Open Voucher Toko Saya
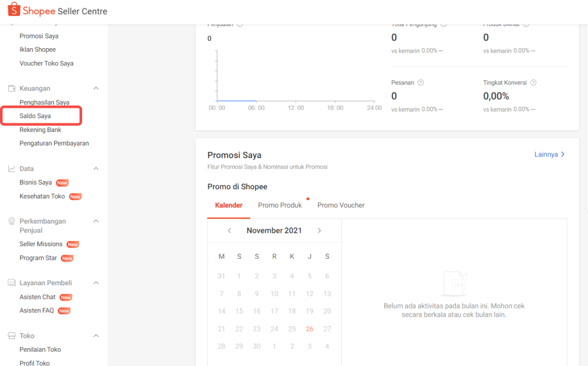Image resolution: width=588 pixels, height=366 pixels. click(x=47, y=63)
